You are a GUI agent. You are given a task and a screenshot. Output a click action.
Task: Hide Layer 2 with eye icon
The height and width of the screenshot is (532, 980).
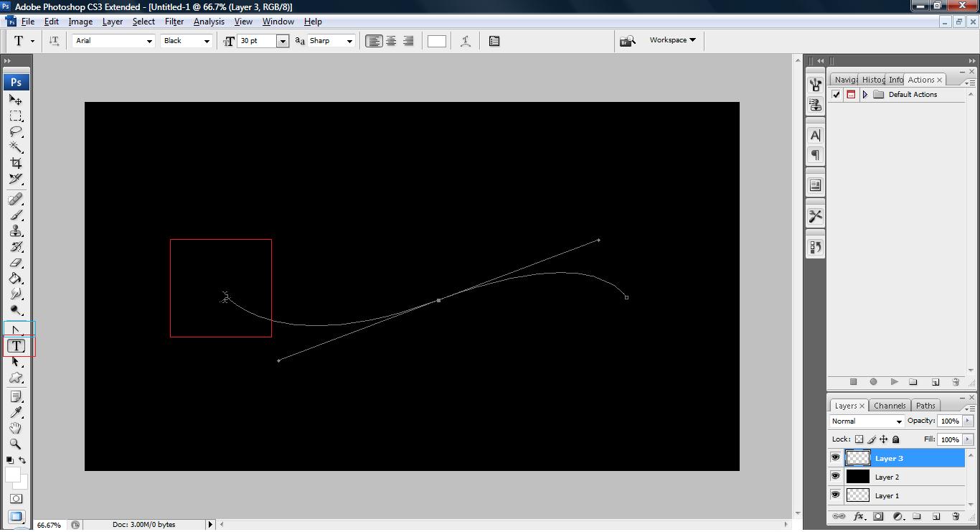[835, 477]
